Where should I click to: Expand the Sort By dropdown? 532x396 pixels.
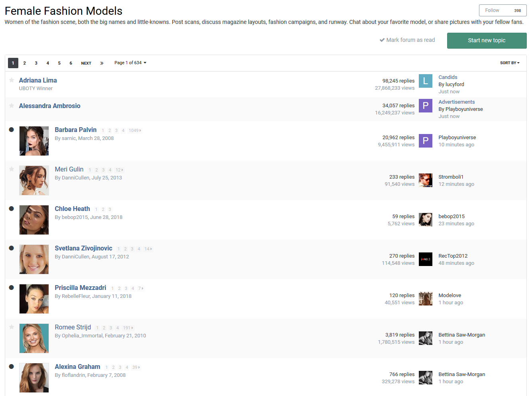(510, 63)
